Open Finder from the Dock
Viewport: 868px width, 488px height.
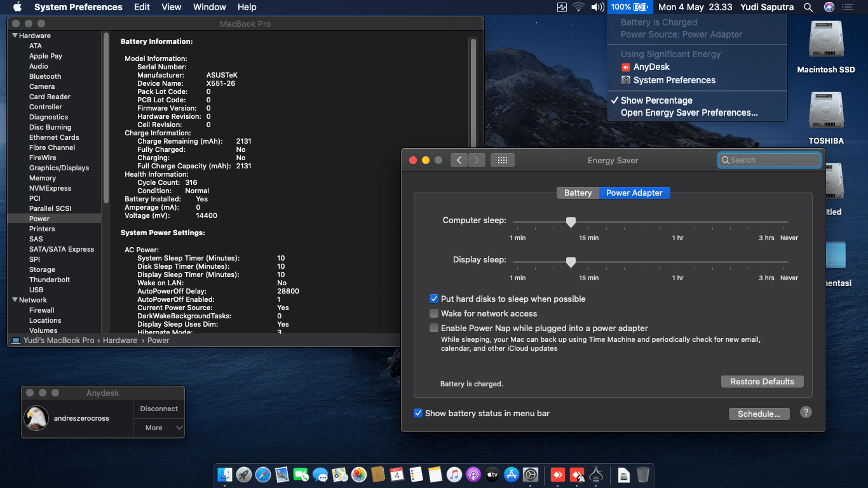[x=225, y=475]
